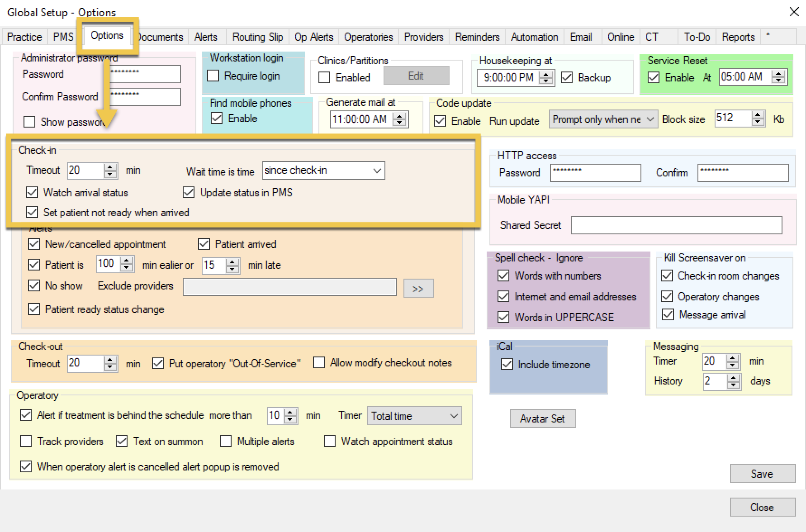
Task: Click the exclude providers >> button
Action: click(418, 289)
